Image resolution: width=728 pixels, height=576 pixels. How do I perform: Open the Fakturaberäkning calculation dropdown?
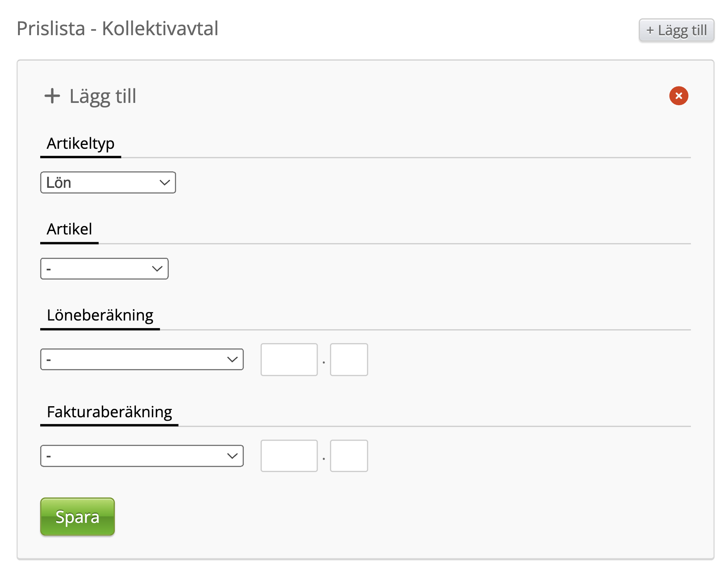[142, 456]
